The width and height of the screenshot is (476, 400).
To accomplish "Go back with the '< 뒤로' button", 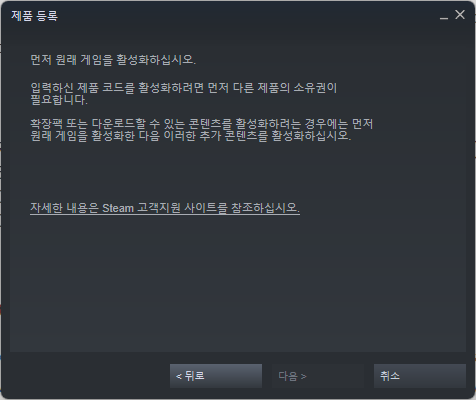I will (x=216, y=376).
